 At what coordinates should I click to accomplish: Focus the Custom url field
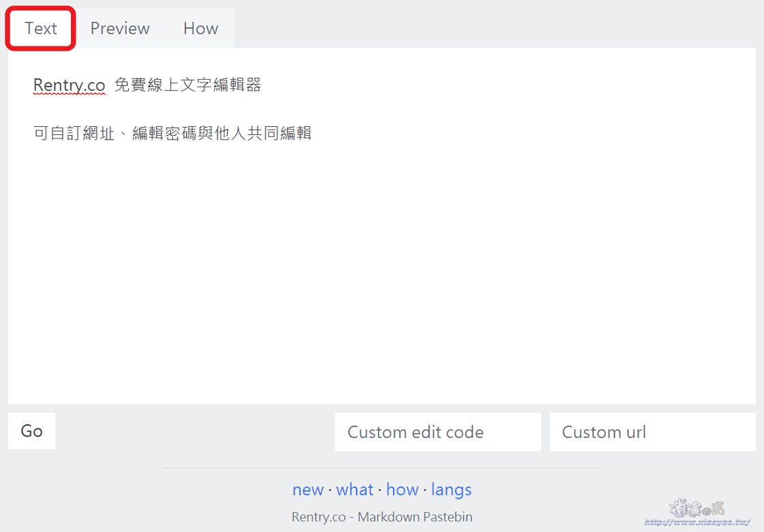tap(652, 432)
